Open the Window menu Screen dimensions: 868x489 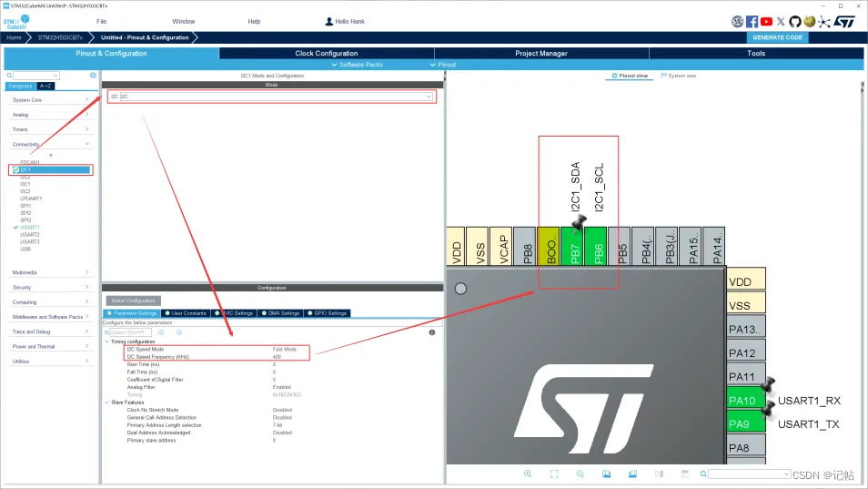(183, 22)
